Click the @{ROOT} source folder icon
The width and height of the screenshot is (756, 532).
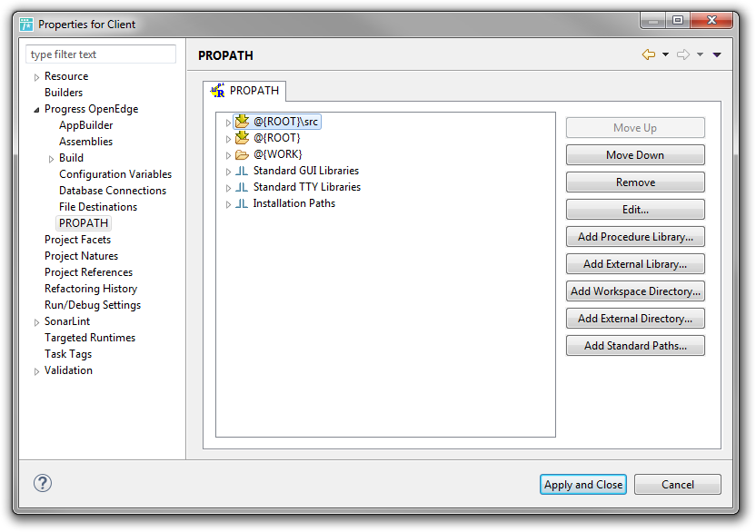click(x=242, y=138)
